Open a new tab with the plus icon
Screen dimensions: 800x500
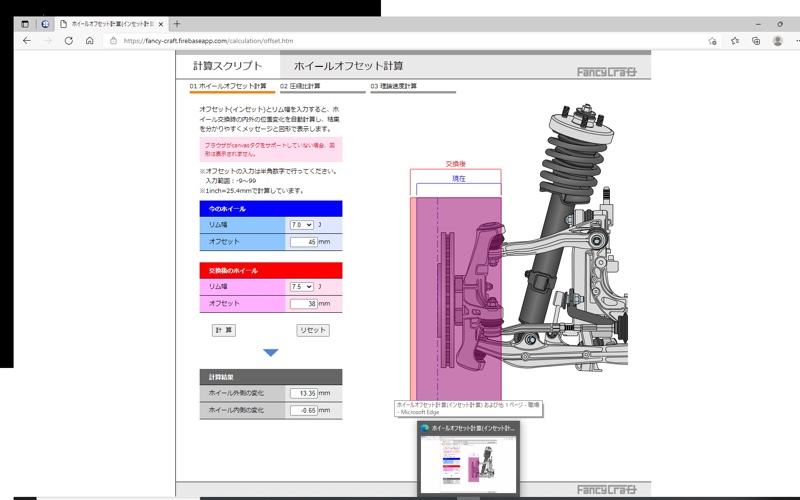177,23
